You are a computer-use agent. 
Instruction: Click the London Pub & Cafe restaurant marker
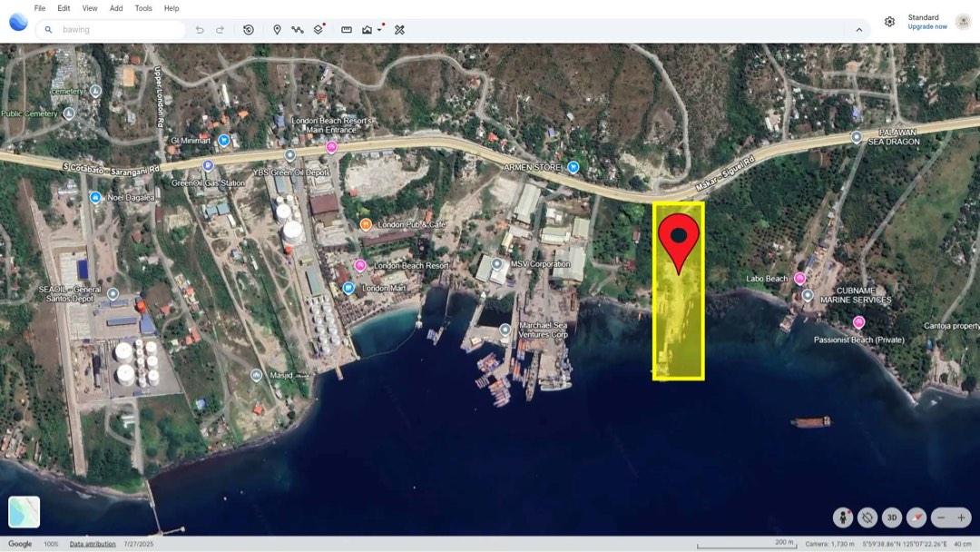[x=366, y=224]
